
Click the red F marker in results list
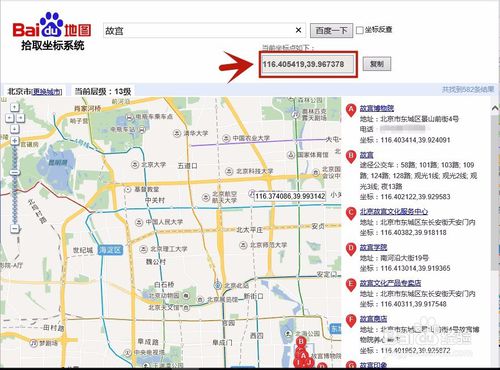351,320
